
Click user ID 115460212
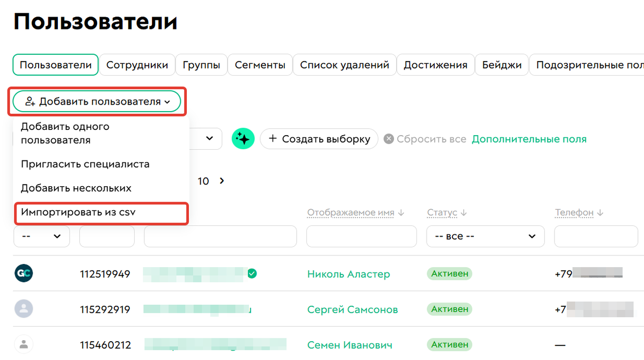[x=105, y=345]
